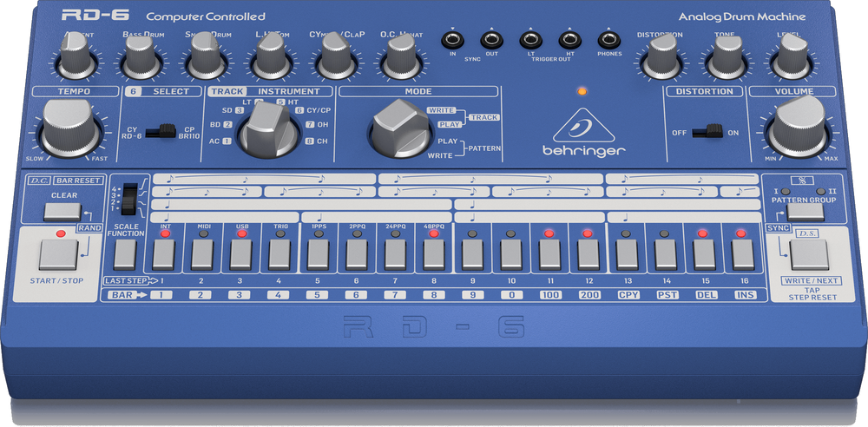Click the Sync In jack
Viewport: 868px width, 427px height.
click(452, 40)
